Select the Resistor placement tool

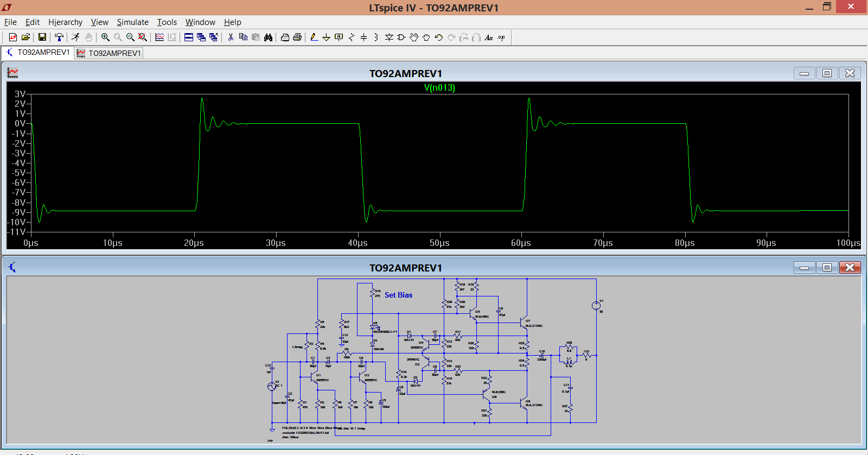352,37
